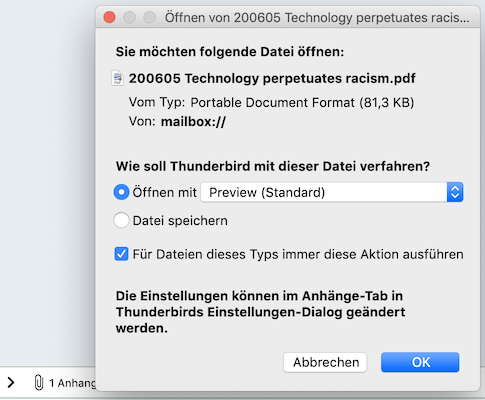Click the greyed-out zoom window button

[x=149, y=17]
